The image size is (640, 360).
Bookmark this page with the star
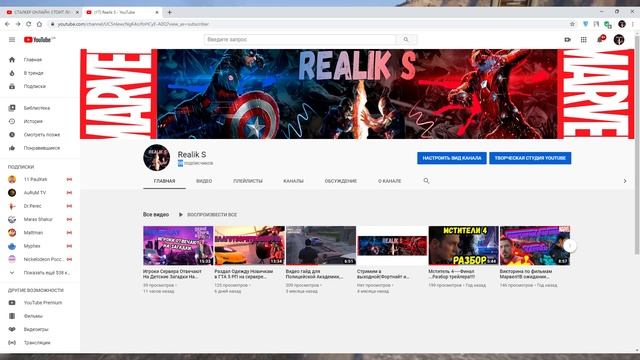[x=572, y=24]
